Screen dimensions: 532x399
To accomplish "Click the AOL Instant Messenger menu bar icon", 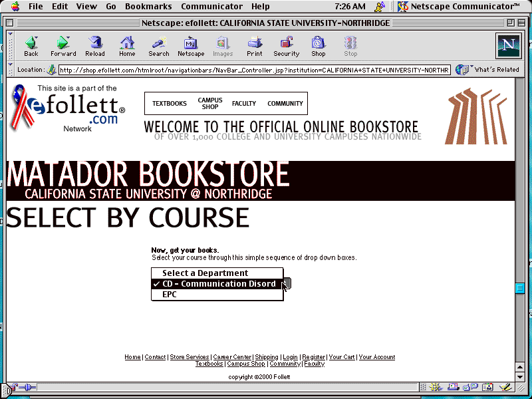I will 380,7.
